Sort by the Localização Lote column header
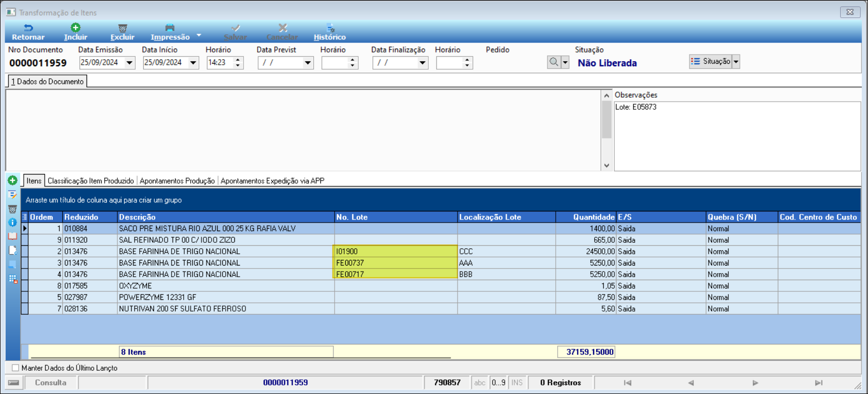The width and height of the screenshot is (868, 394). pyautogui.click(x=506, y=217)
